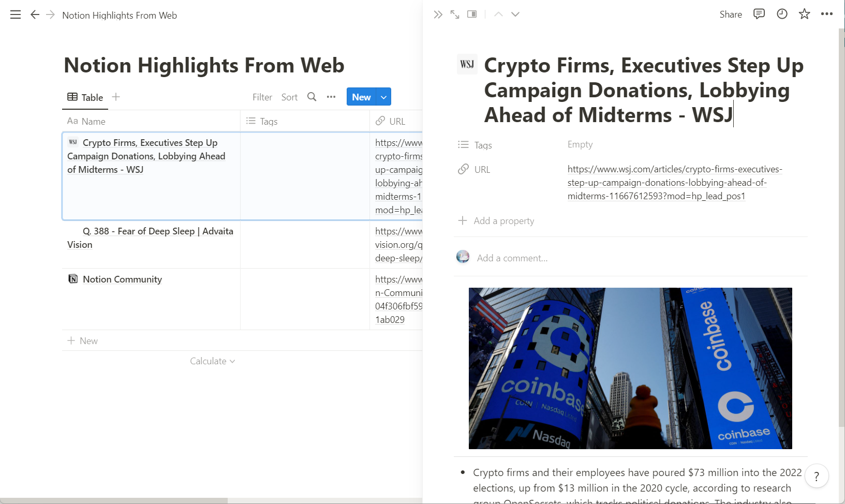Image resolution: width=845 pixels, height=504 pixels.
Task: Open database view options ellipsis
Action: point(331,97)
